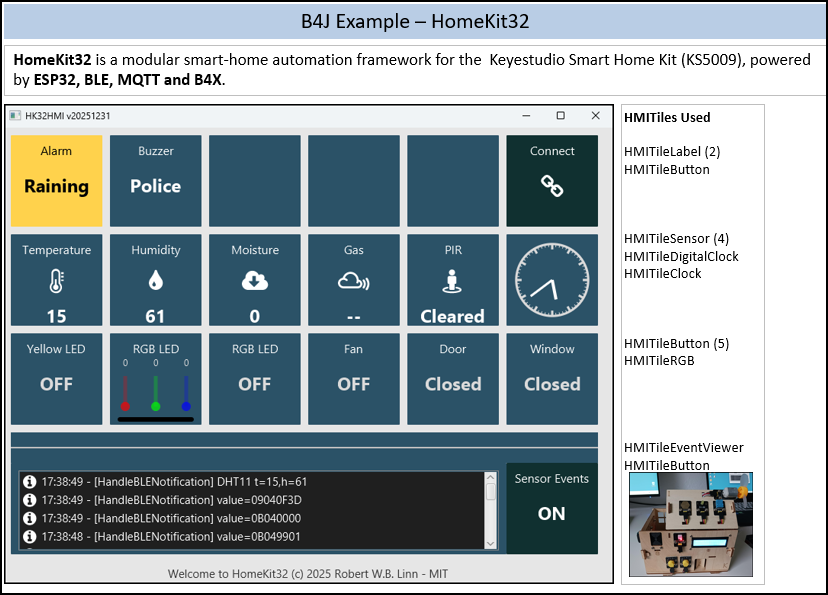The width and height of the screenshot is (828, 595).
Task: Toggle the Yellow LED OFF tile
Action: pos(57,379)
